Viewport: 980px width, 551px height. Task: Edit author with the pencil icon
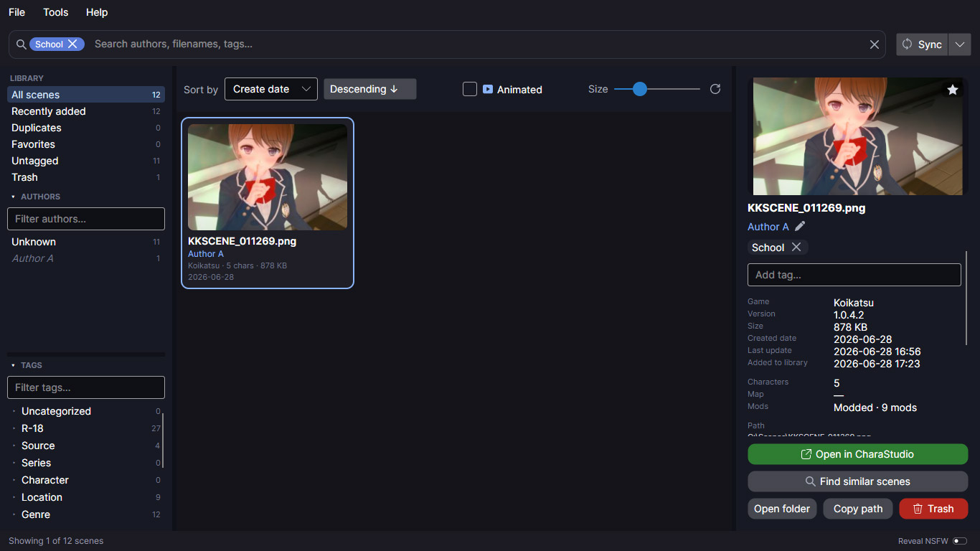[800, 226]
